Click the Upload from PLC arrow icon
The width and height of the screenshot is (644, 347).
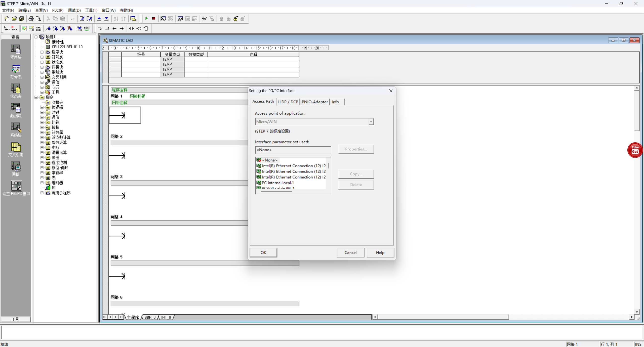99,19
